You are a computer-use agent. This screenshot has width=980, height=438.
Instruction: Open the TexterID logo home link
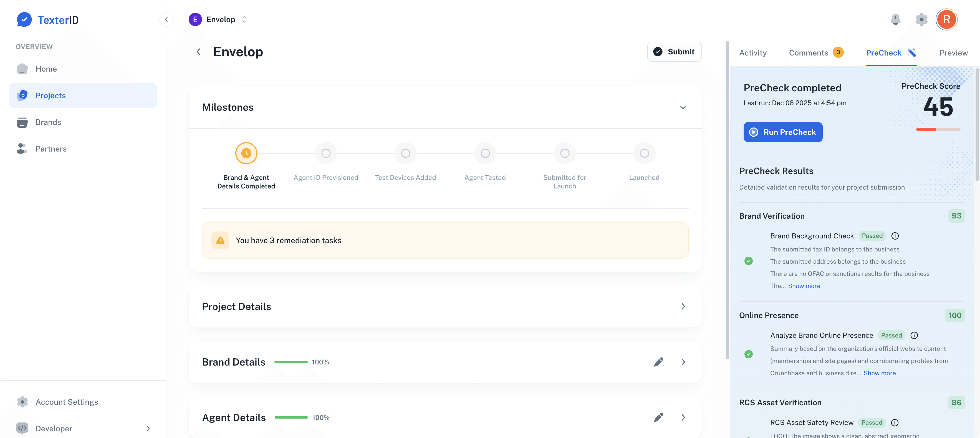(x=47, y=19)
